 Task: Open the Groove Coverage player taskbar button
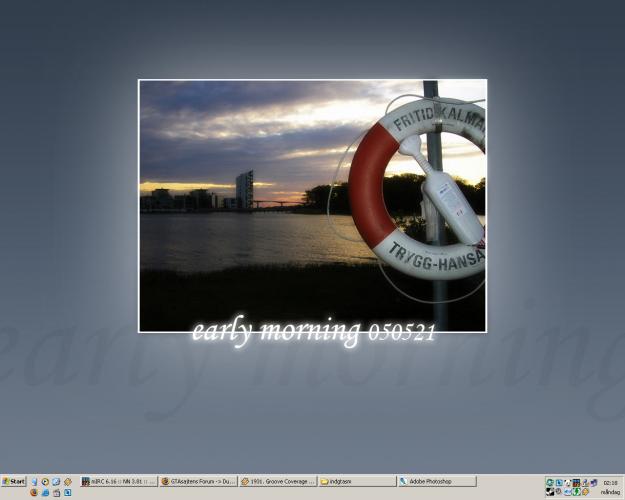[x=277, y=481]
